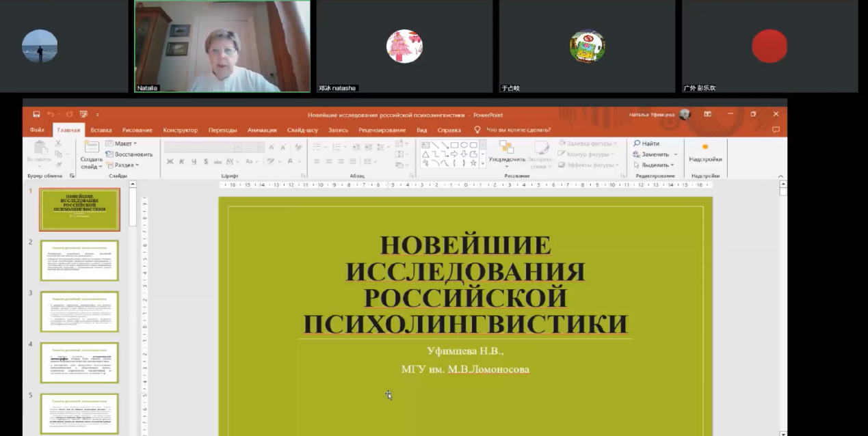The image size is (868, 436).
Task: Toggle italic К formatting
Action: click(x=181, y=161)
